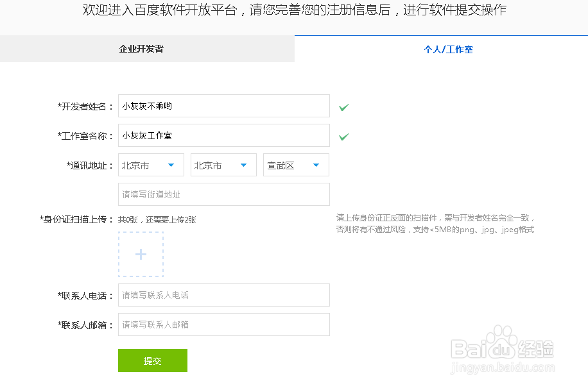Click the 联系人邮箱 email input field
This screenshot has height=388, width=588.
pyautogui.click(x=224, y=325)
